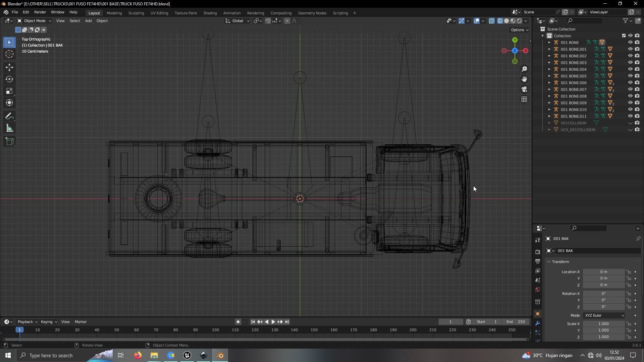
Task: Open the Object properties tab icon
Action: (x=538, y=314)
